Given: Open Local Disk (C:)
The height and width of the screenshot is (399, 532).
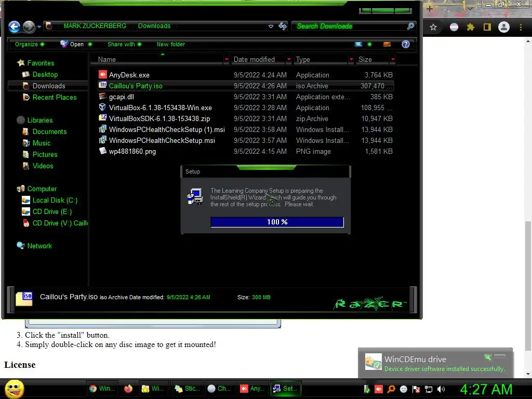Looking at the screenshot, I should coord(55,200).
